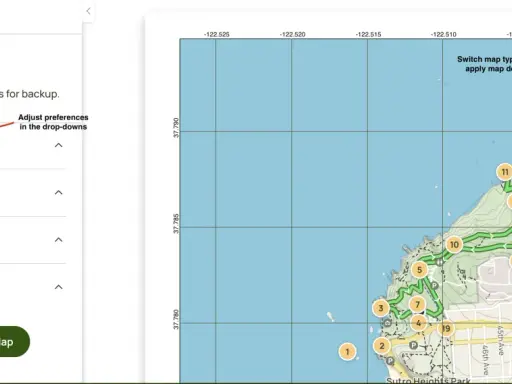The height and width of the screenshot is (384, 512).
Task: Click waypoint marker 5 on the trail
Action: click(419, 270)
